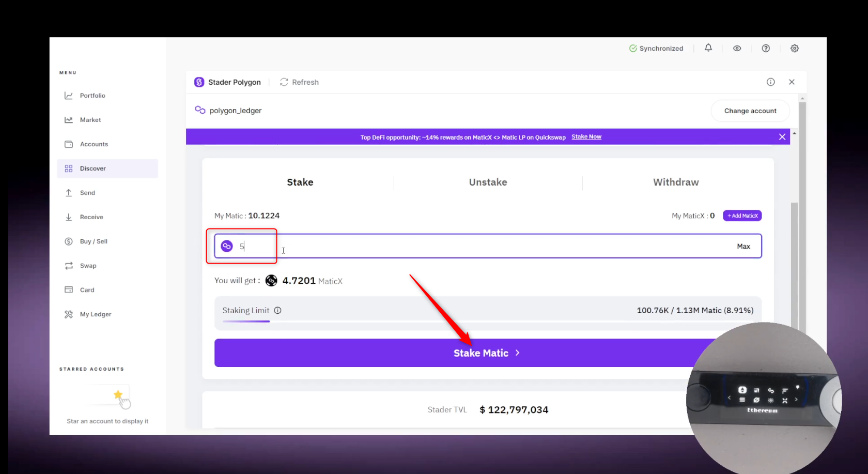Click the Card icon in sidebar
This screenshot has width=868, height=474.
pyautogui.click(x=69, y=290)
